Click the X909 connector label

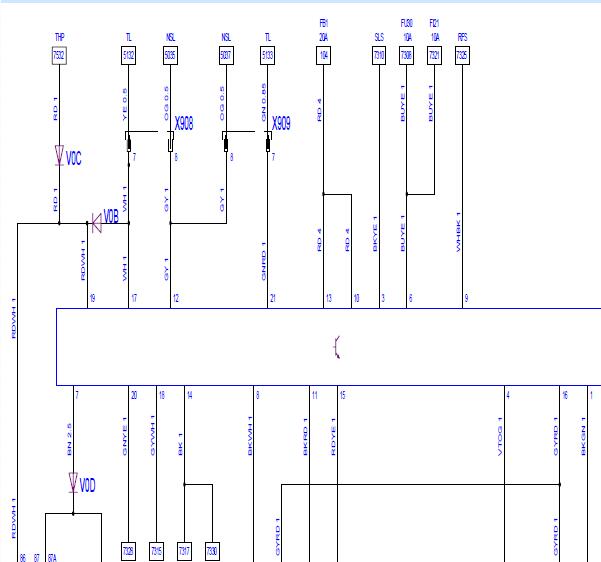click(x=281, y=123)
